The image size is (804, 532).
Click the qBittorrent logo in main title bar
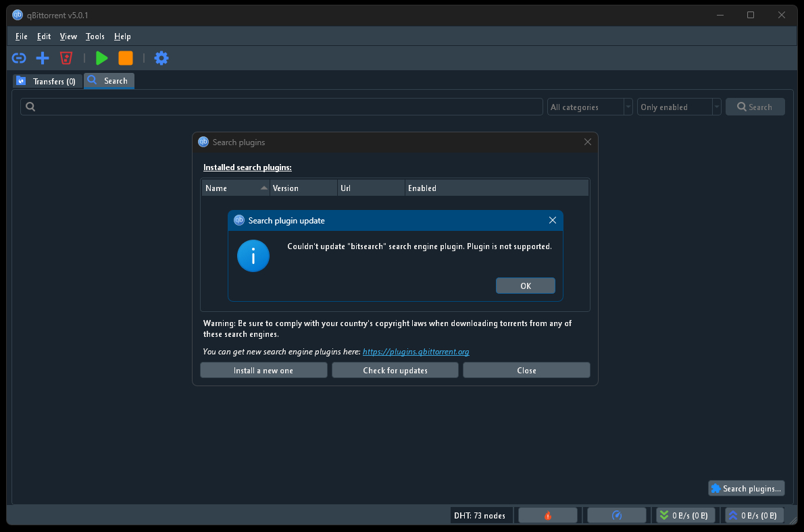click(x=18, y=15)
